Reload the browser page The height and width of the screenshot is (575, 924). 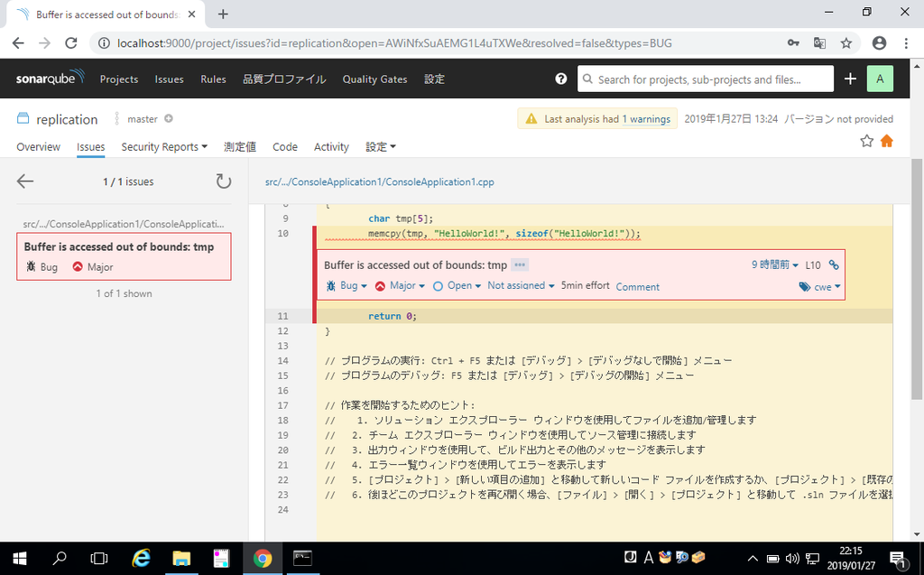tap(70, 43)
